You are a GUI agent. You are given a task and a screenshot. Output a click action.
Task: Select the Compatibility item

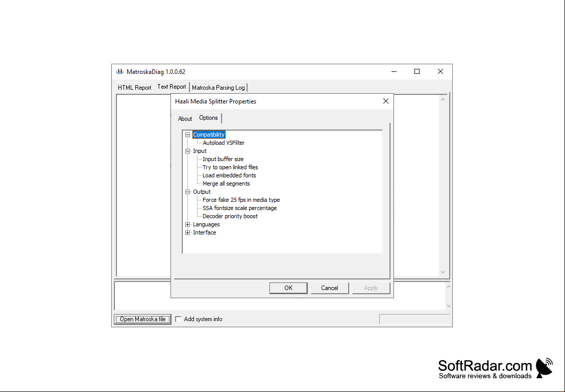(209, 135)
